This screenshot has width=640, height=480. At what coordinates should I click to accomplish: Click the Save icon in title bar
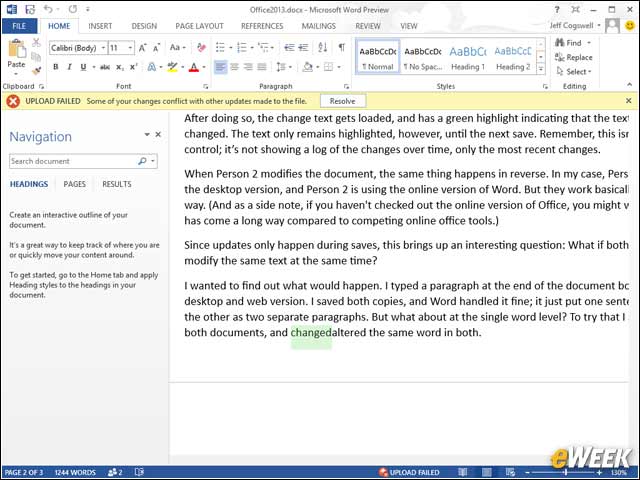[30, 9]
